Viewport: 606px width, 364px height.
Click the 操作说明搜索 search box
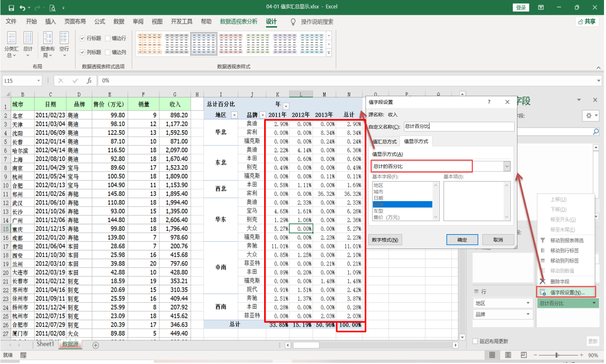click(x=317, y=22)
